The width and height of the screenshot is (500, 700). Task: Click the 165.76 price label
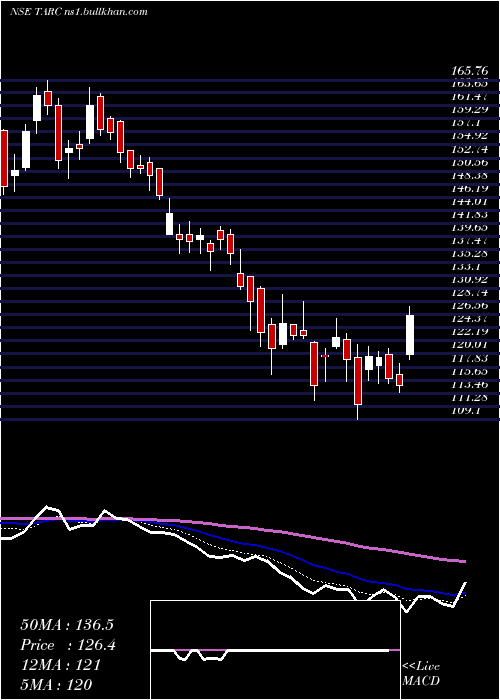tap(470, 71)
